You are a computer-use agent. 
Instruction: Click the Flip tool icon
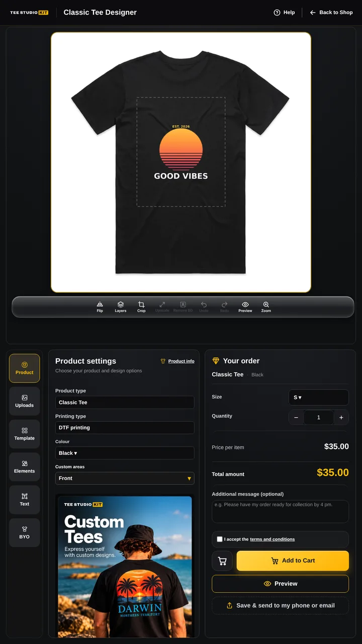pyautogui.click(x=100, y=304)
